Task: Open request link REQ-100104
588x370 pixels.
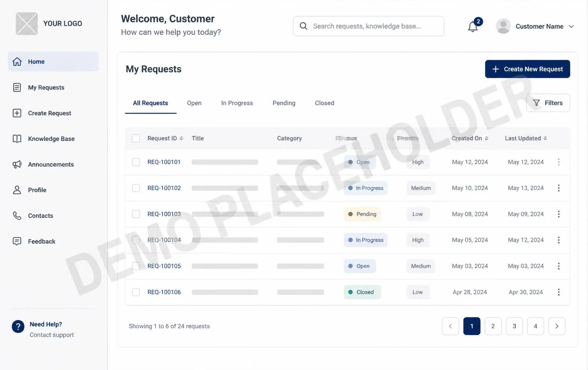Action: 164,240
